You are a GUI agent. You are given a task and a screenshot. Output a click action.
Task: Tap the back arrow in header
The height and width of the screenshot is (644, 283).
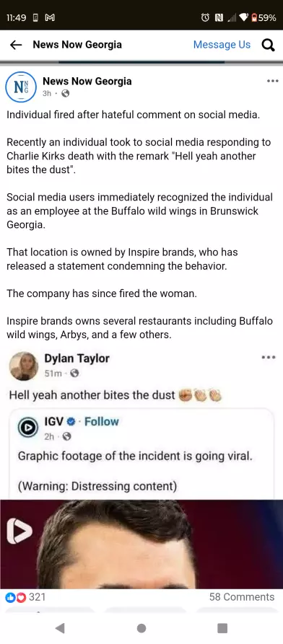pos(16,45)
